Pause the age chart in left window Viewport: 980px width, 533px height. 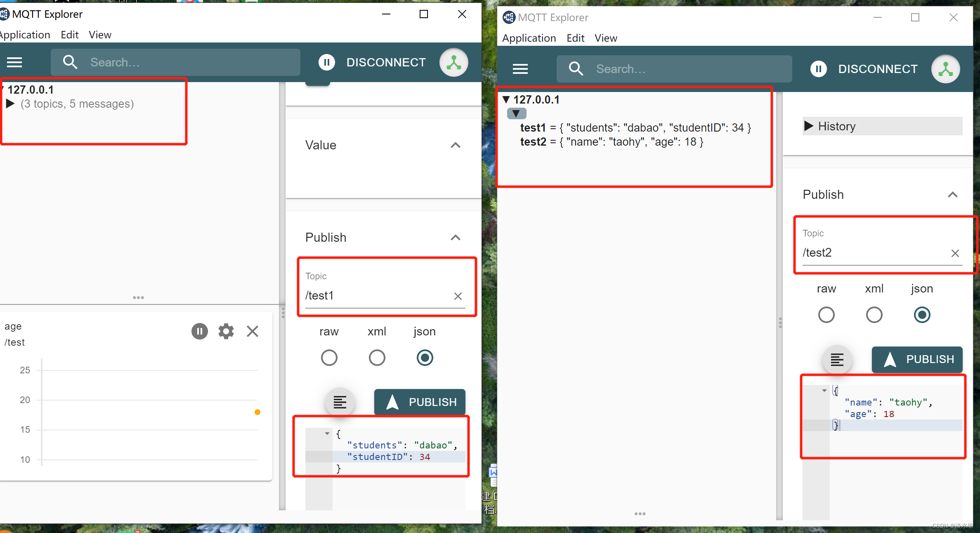(x=200, y=331)
